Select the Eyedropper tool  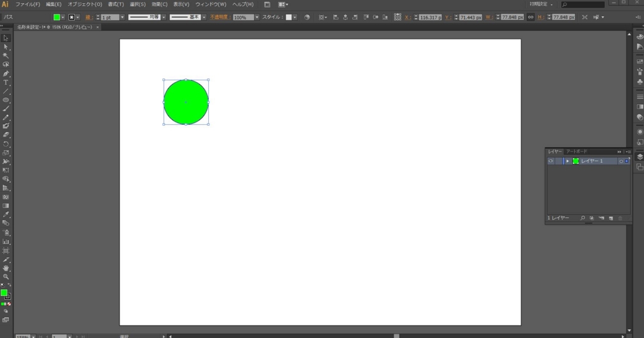click(x=6, y=214)
